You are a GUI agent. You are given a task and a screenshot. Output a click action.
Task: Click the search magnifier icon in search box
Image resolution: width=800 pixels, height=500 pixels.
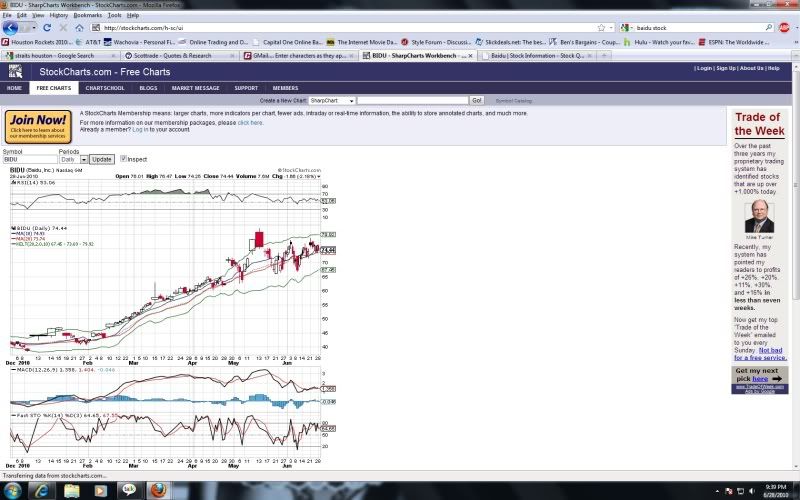(x=768, y=28)
